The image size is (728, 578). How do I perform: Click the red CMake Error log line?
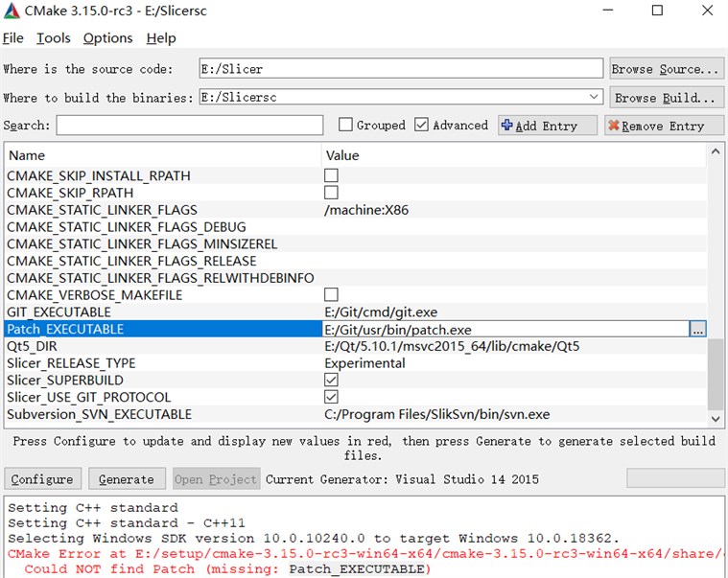[x=365, y=554]
